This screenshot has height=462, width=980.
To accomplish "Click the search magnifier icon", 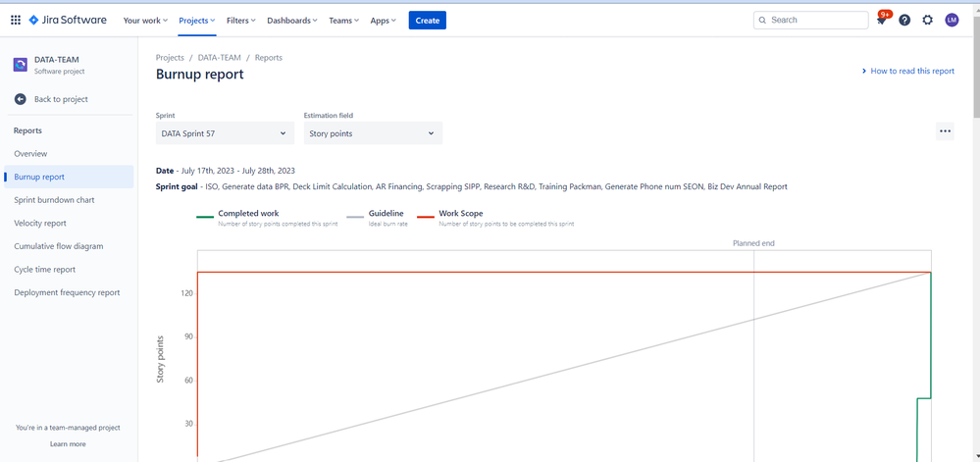I will (x=762, y=20).
